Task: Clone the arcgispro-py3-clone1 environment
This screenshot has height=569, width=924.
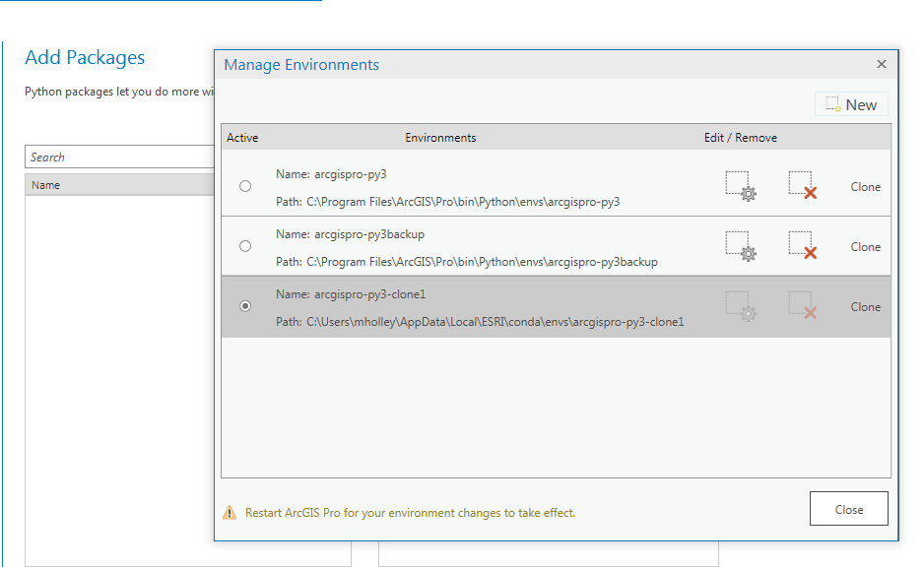Action: 865,307
